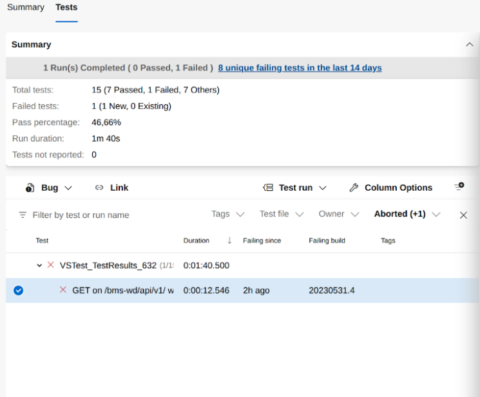This screenshot has width=480, height=397.
Task: Open the Owner filter dropdown
Action: coord(339,214)
